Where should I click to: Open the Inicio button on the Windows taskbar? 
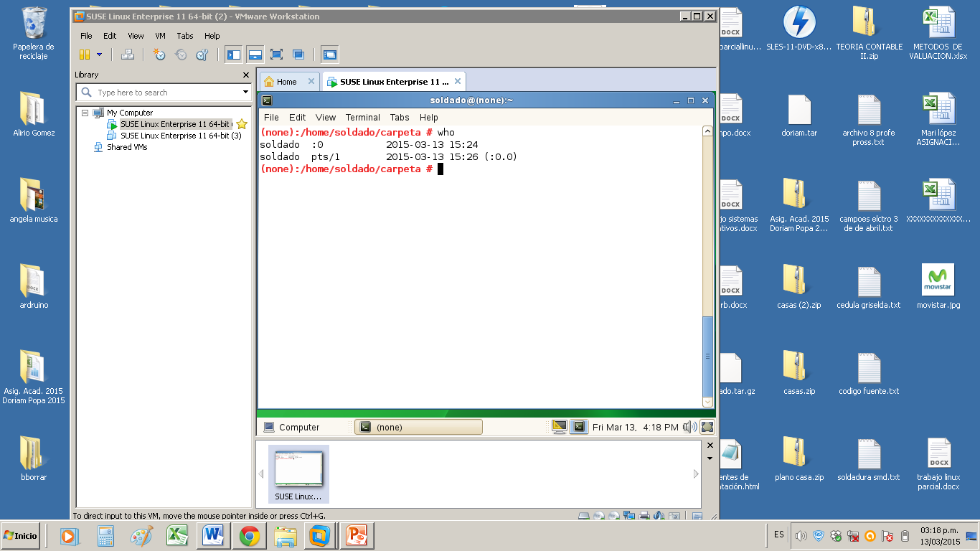coord(19,535)
